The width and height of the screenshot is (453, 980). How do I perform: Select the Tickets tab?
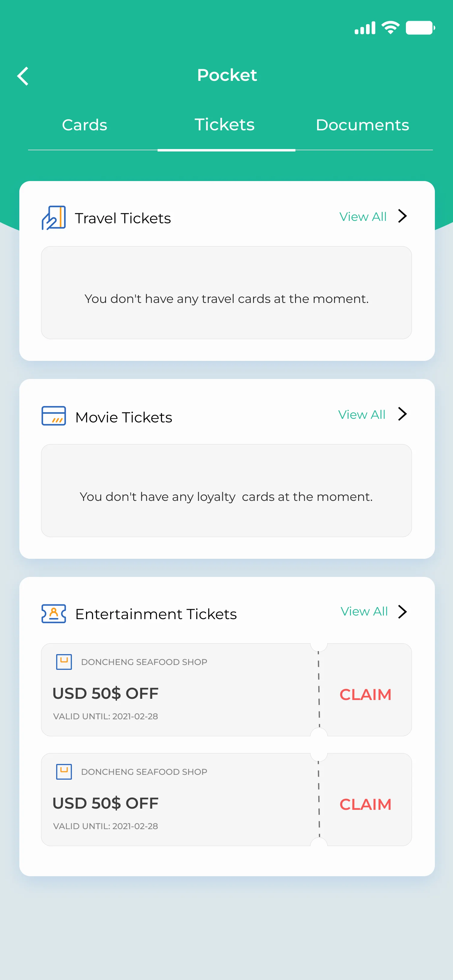[x=225, y=125]
